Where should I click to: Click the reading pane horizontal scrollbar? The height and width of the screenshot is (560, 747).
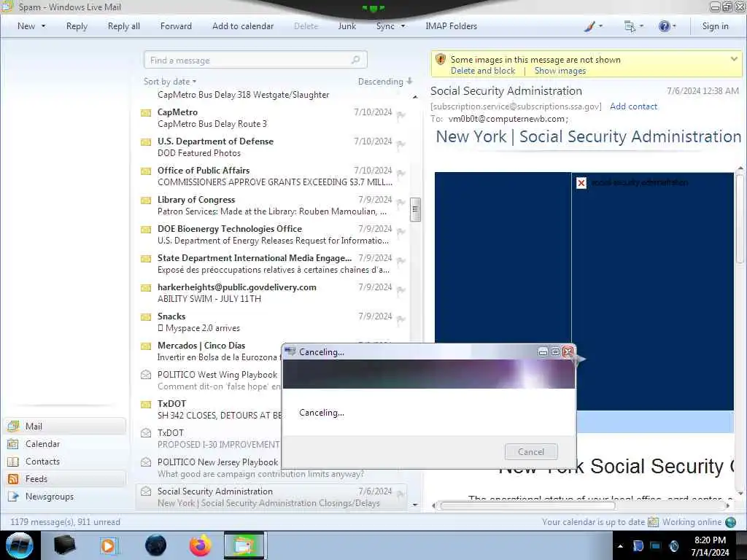527,506
